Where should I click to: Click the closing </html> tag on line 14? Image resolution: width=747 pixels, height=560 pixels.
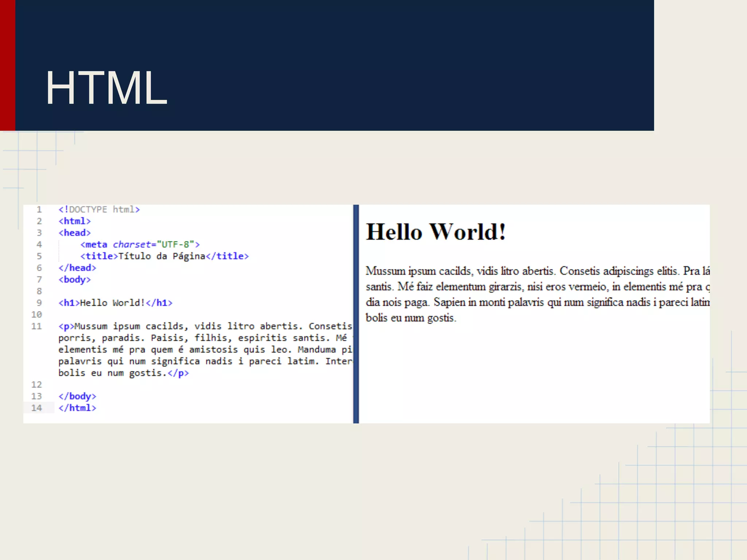point(77,408)
